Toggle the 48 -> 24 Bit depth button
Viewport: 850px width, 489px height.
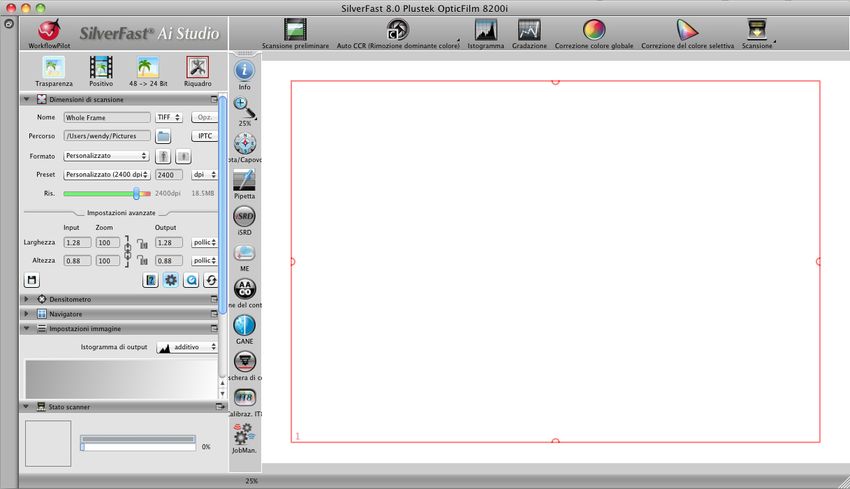150,68
